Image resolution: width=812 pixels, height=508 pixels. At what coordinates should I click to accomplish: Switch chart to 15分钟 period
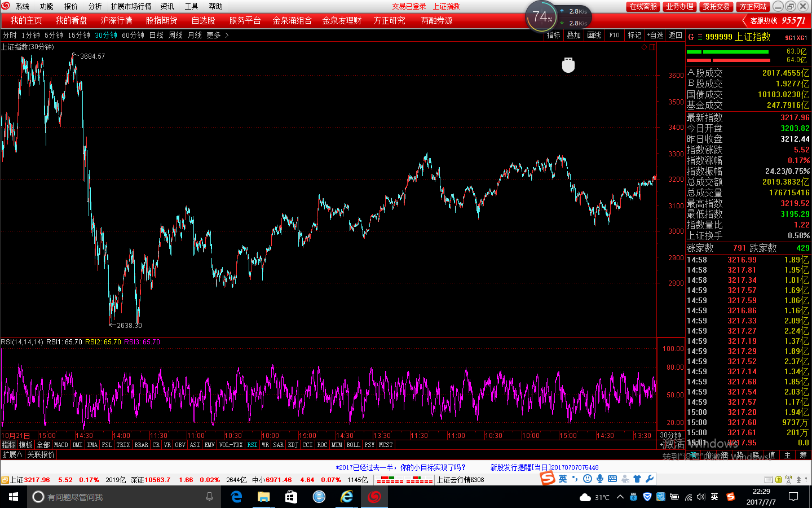[x=79, y=35]
